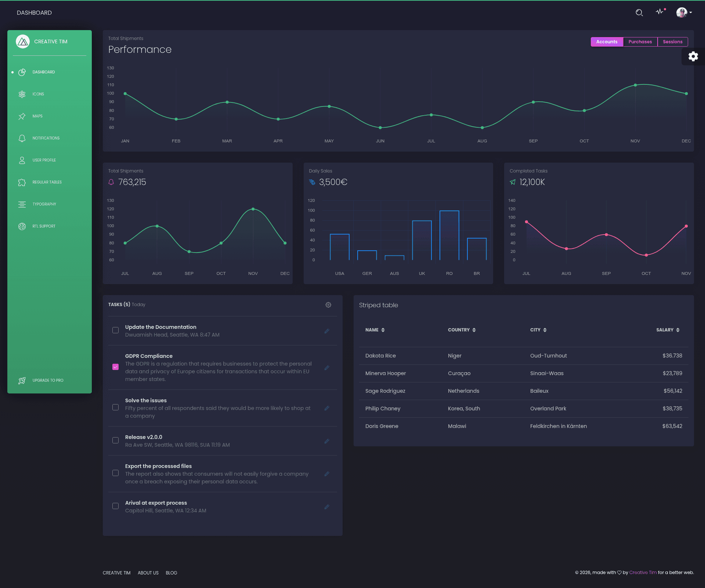
Task: Switch Performance chart to Purchases
Action: pyautogui.click(x=640, y=42)
